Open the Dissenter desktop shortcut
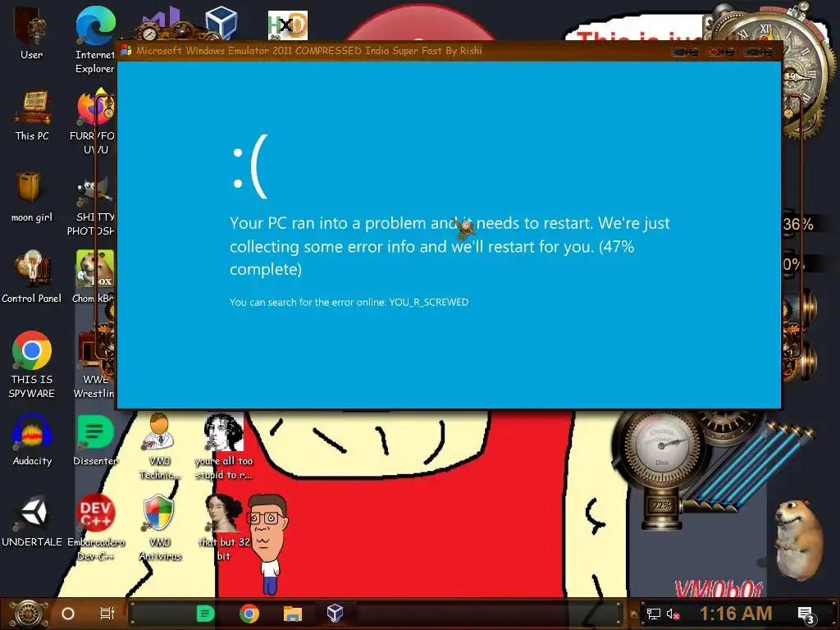 coord(95,440)
